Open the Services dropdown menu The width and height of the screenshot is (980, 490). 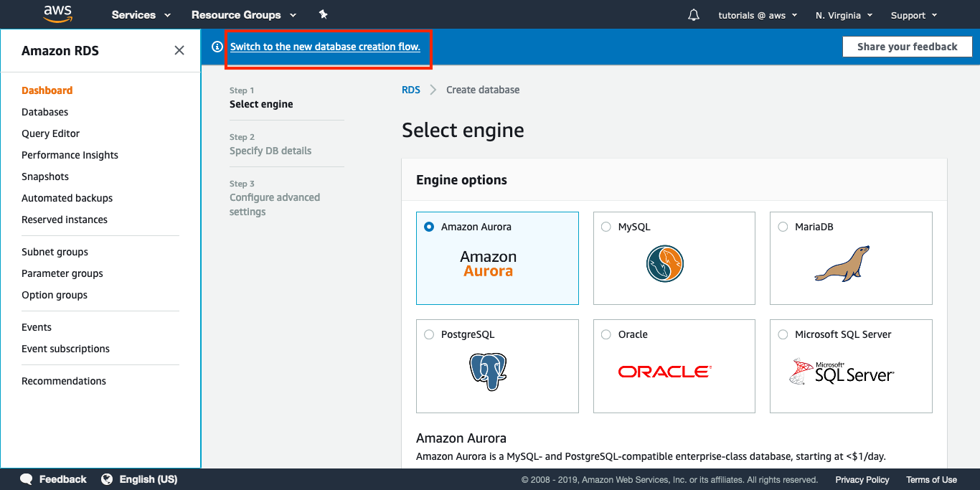tap(141, 15)
